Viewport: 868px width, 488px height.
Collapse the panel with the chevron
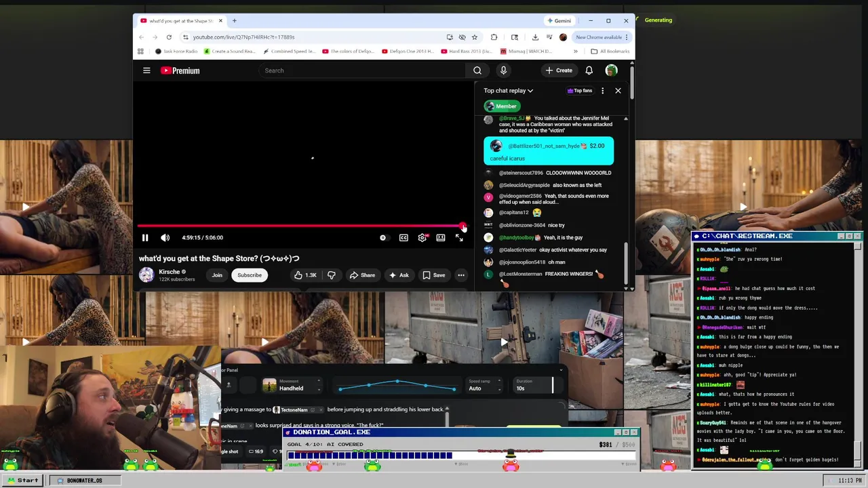tap(561, 370)
